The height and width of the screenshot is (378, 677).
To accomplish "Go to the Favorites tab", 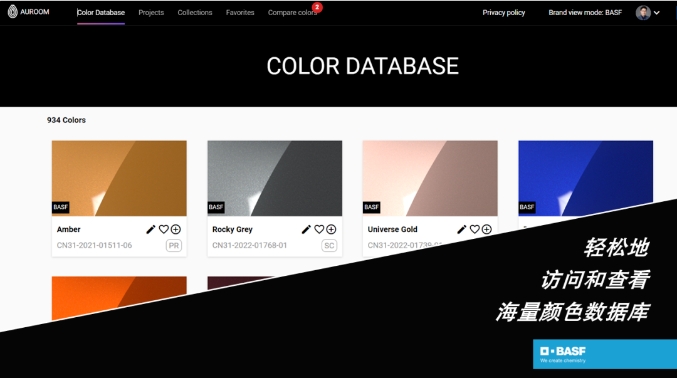I will [240, 13].
